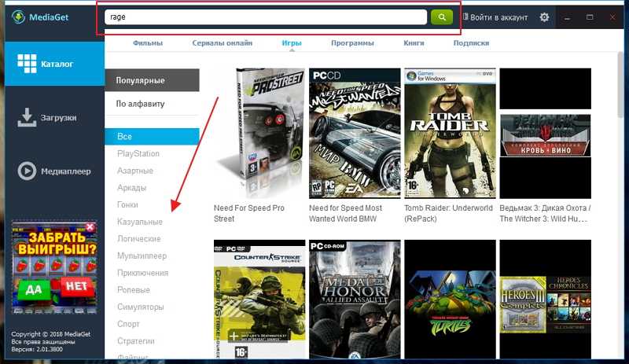Filter by Гонки genre
Screen dimensions: 629x364
coord(127,204)
